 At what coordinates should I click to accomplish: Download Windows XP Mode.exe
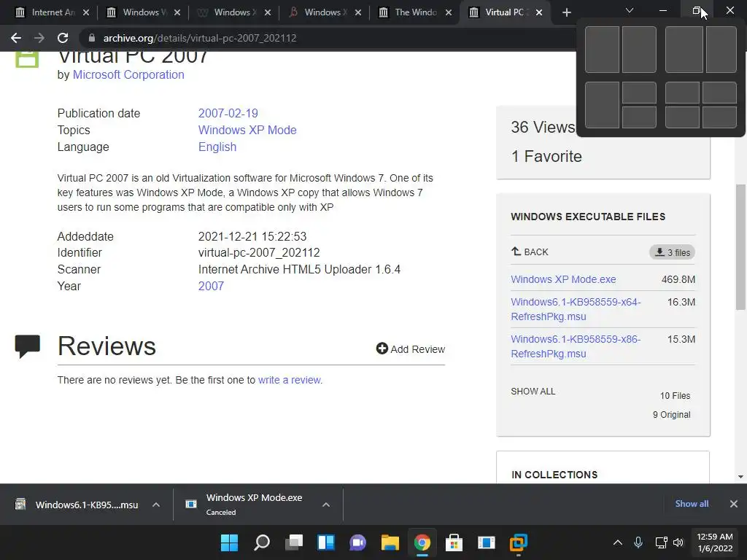click(x=563, y=279)
